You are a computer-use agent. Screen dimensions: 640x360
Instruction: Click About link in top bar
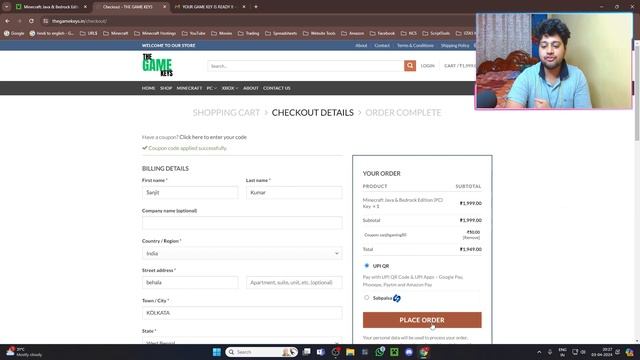tap(361, 46)
